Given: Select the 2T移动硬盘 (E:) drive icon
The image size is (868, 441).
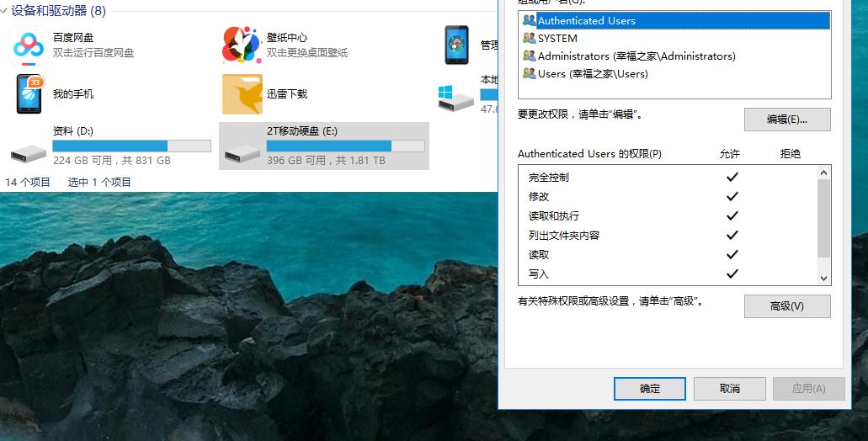Looking at the screenshot, I should coord(242,152).
